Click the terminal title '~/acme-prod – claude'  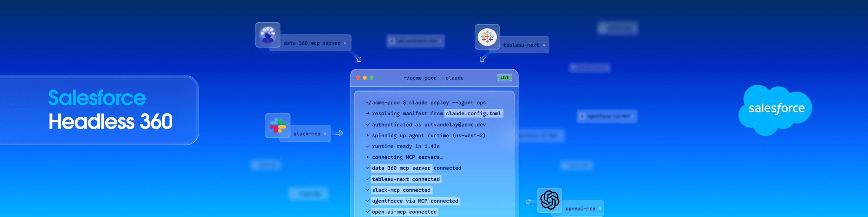coord(433,78)
